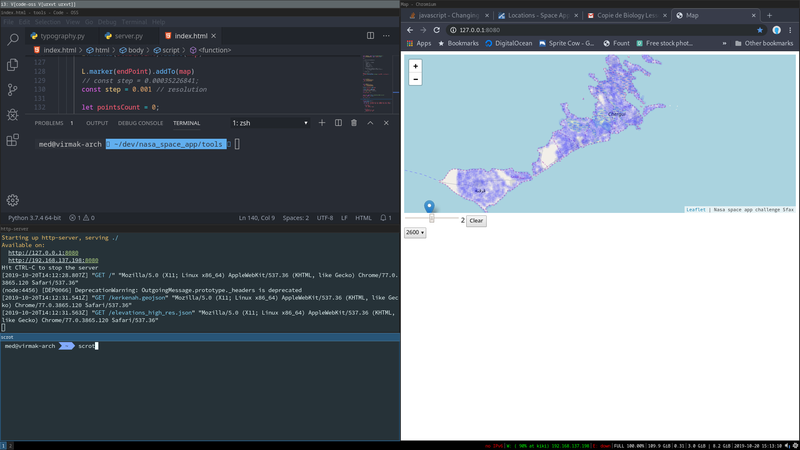This screenshot has height=450, width=800.
Task: Select the DEBUG CONSOLE panel tab
Action: 140,123
